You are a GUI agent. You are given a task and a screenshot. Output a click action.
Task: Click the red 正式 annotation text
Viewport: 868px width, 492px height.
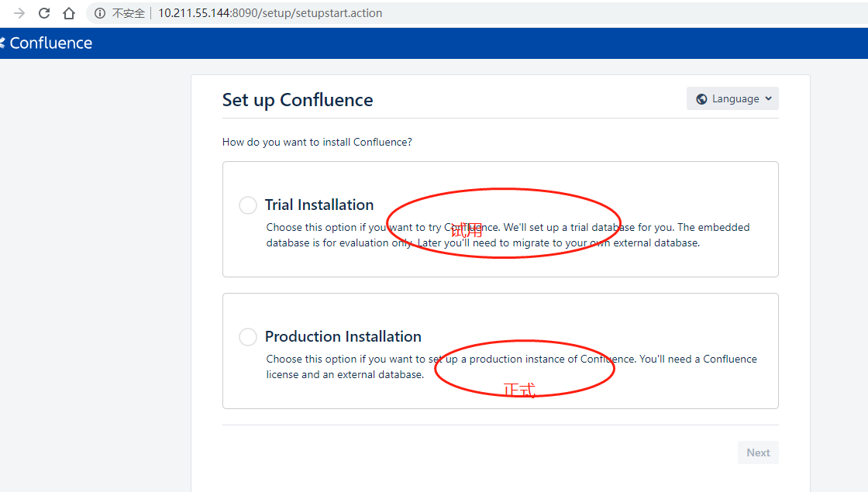click(519, 390)
